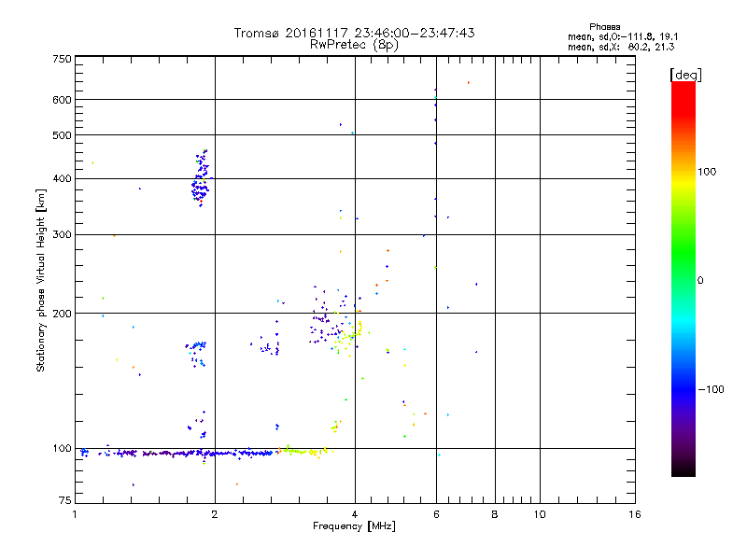Click the yellow-green echo trace at 100 km
Image resolution: width=747 pixels, height=560 pixels.
305,451
